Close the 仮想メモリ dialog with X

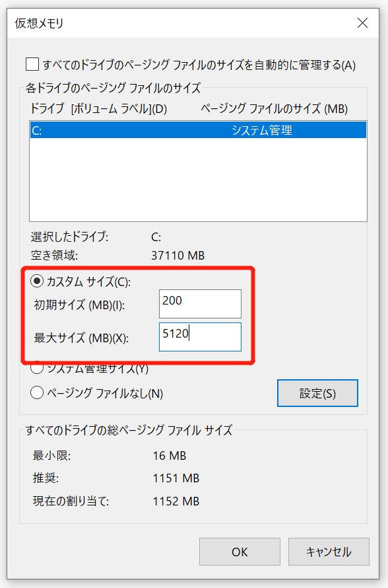click(x=362, y=22)
